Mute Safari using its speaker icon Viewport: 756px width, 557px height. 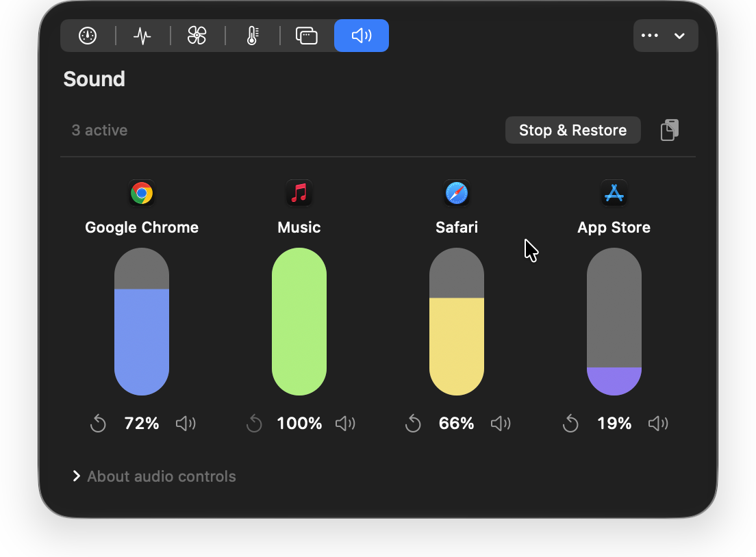click(501, 424)
